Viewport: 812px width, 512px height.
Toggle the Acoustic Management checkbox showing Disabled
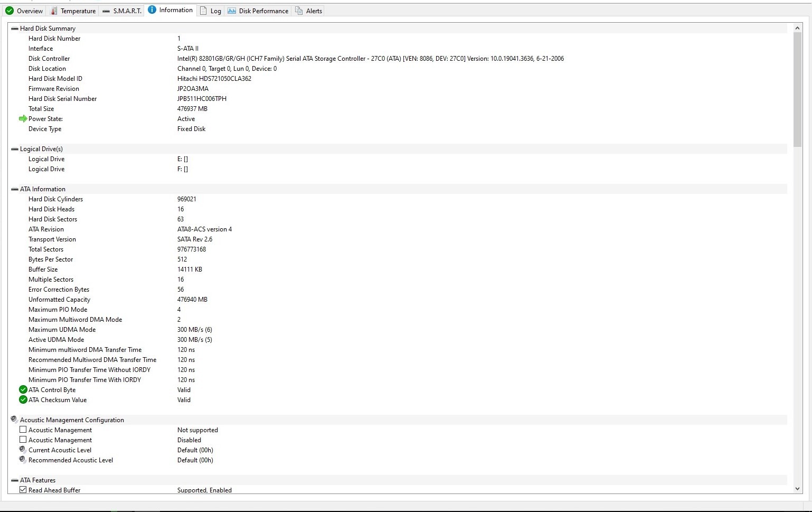[23, 440]
